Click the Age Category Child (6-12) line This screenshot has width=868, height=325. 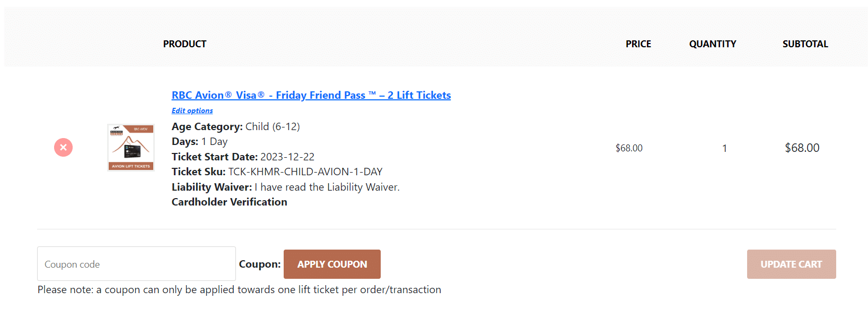point(235,126)
